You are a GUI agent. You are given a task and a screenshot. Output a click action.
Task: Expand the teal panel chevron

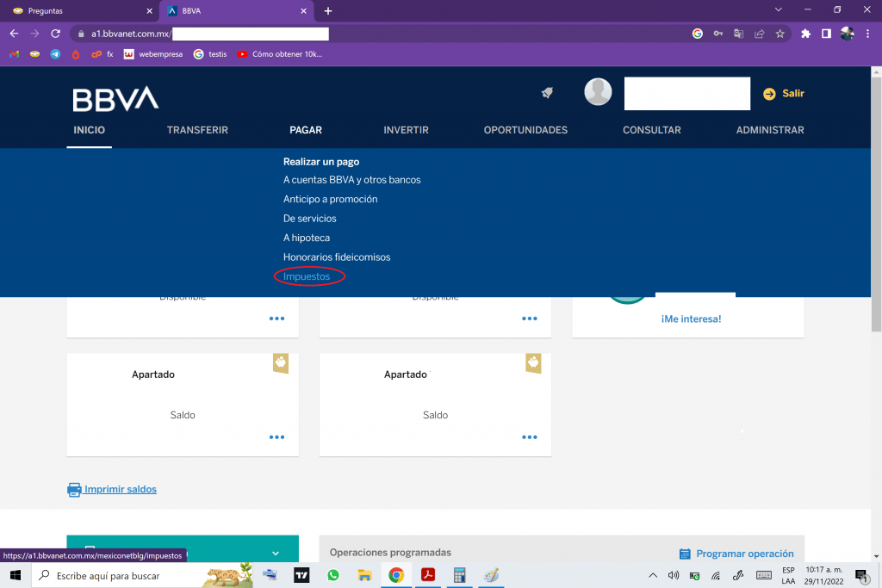[276, 554]
